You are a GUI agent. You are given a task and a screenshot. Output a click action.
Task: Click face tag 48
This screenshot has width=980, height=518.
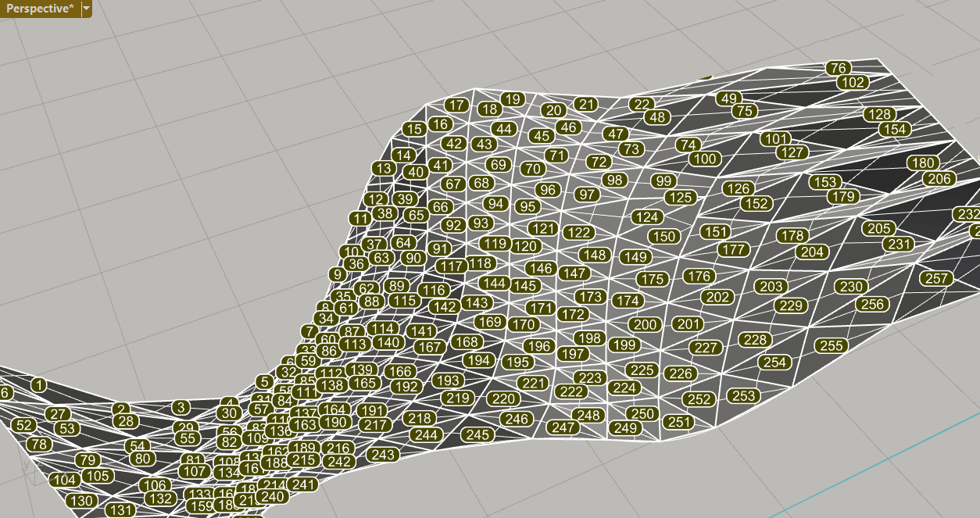(x=658, y=117)
